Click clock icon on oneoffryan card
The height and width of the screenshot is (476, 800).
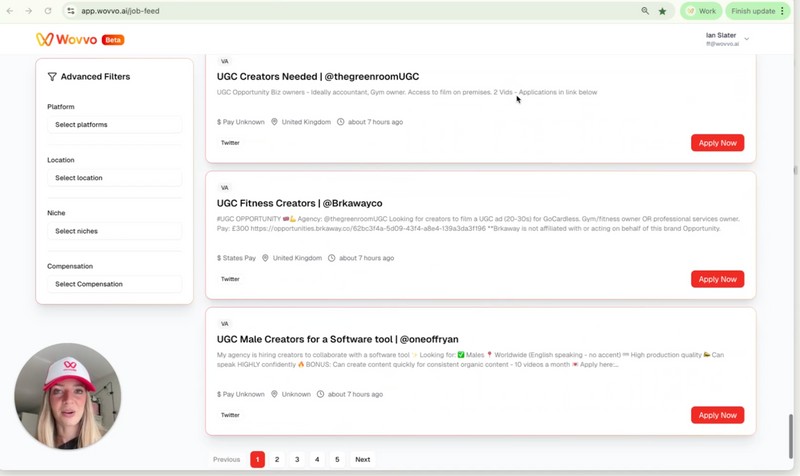(x=320, y=394)
